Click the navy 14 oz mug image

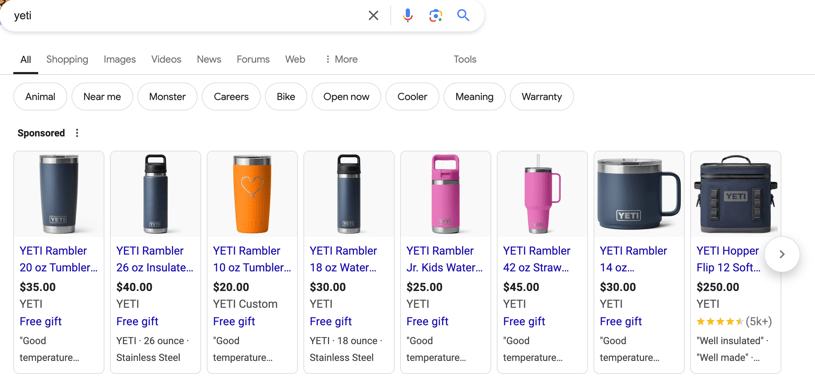click(639, 194)
